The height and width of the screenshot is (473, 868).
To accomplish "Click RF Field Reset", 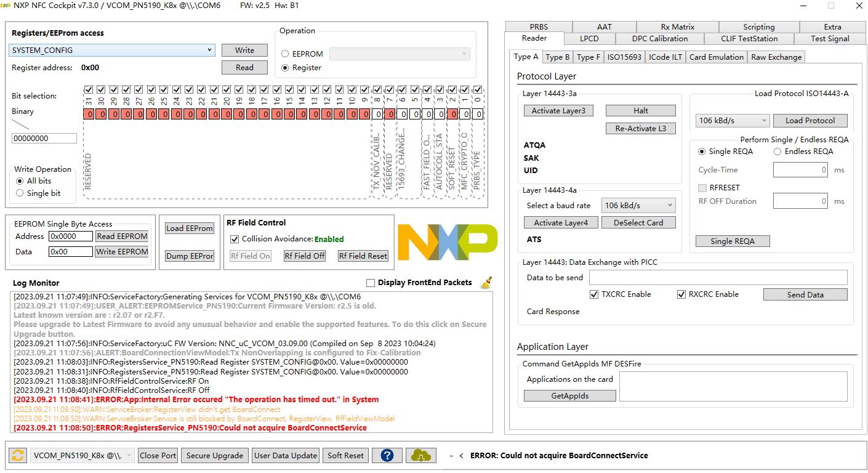I will (x=363, y=256).
